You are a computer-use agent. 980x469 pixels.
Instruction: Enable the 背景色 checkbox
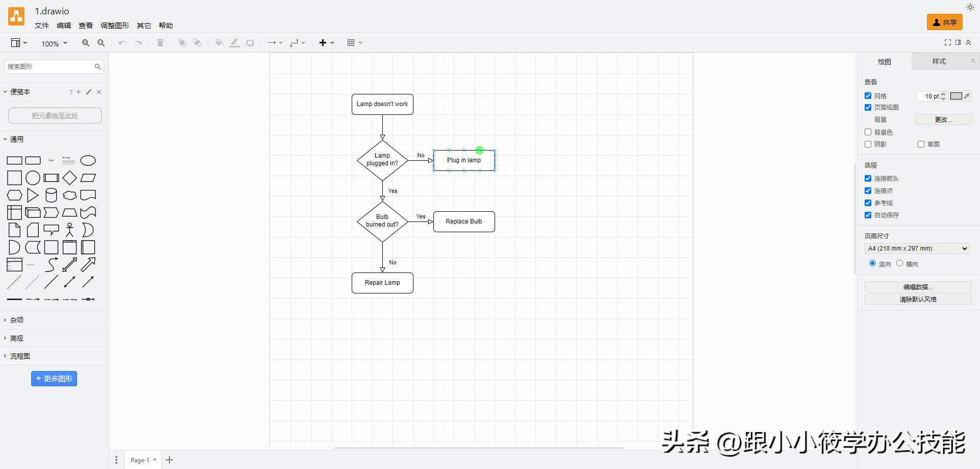pos(868,132)
